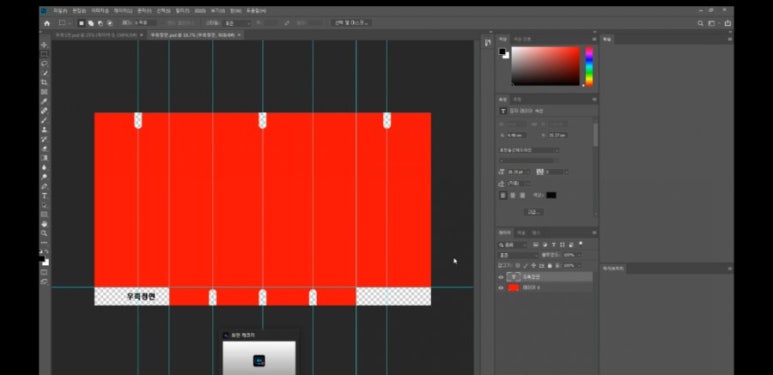Click the Home icon in the options bar
The height and width of the screenshot is (375, 773).
coord(47,23)
